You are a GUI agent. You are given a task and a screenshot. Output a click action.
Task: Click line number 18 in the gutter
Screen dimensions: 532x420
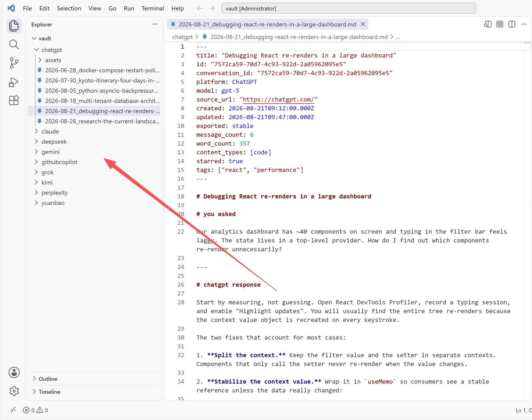tap(181, 196)
